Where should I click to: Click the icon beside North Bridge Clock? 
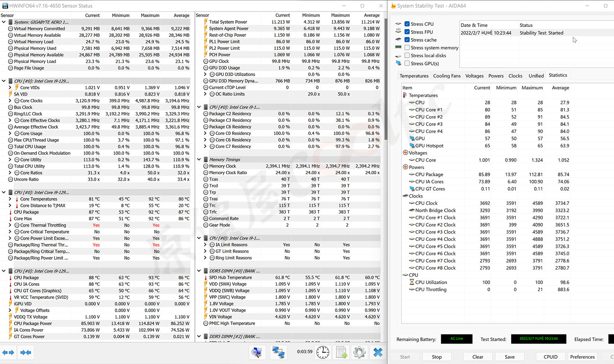(412, 210)
